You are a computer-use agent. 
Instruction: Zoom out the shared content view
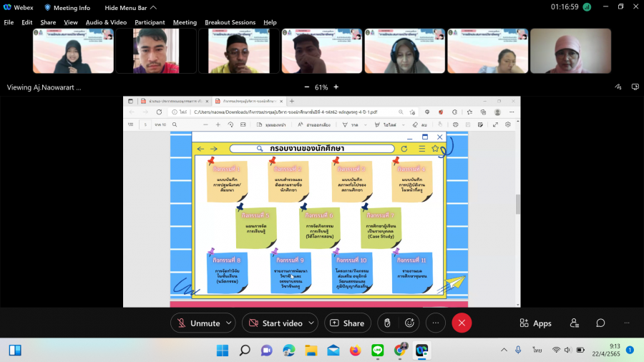click(x=306, y=87)
